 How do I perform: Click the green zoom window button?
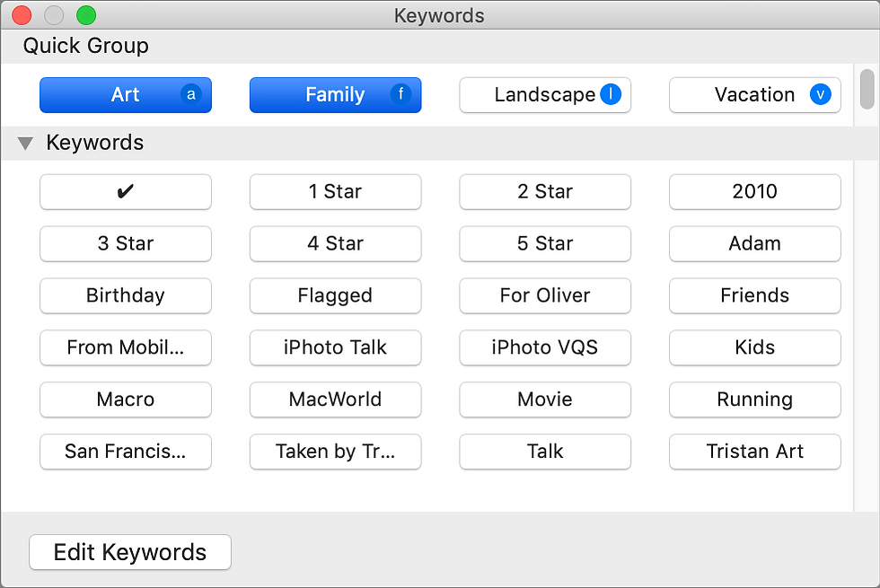(86, 15)
